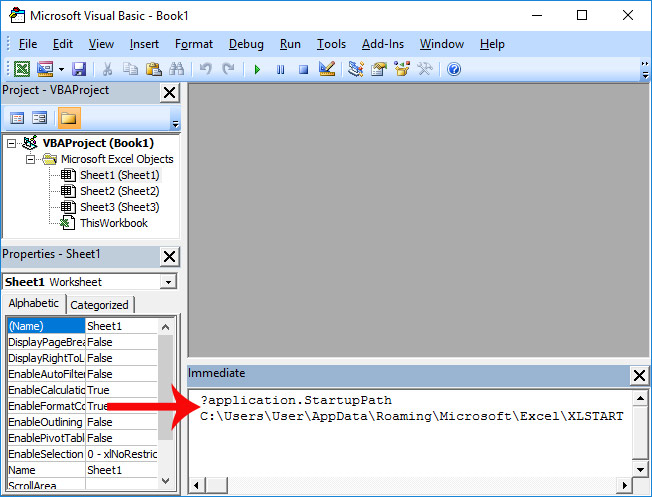
Task: Select Sheet2 (Sheet2) in project tree
Action: tap(119, 191)
